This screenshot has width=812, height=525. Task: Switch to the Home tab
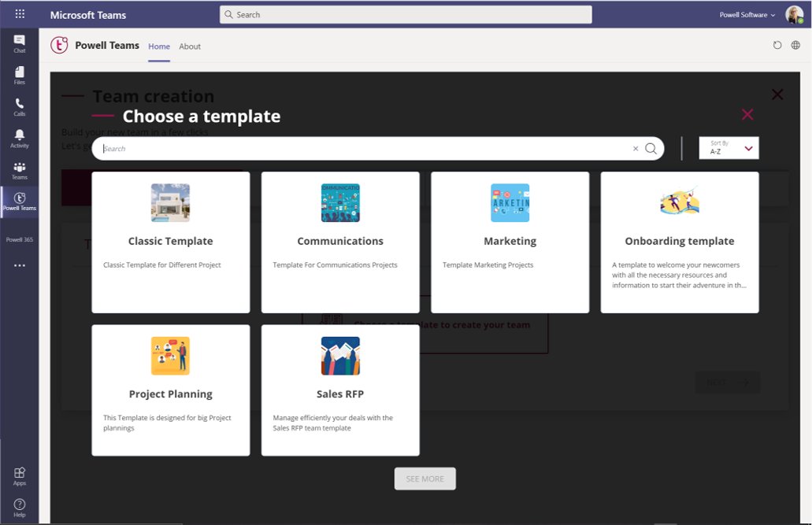159,46
